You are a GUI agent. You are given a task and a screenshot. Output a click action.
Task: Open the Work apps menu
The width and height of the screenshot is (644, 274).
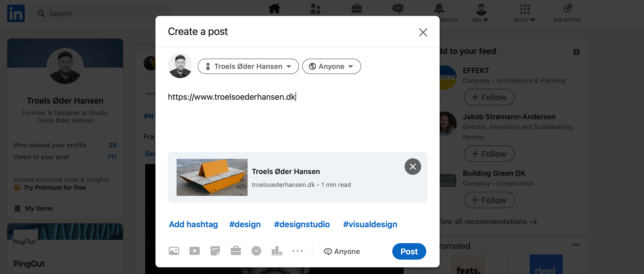(x=524, y=13)
